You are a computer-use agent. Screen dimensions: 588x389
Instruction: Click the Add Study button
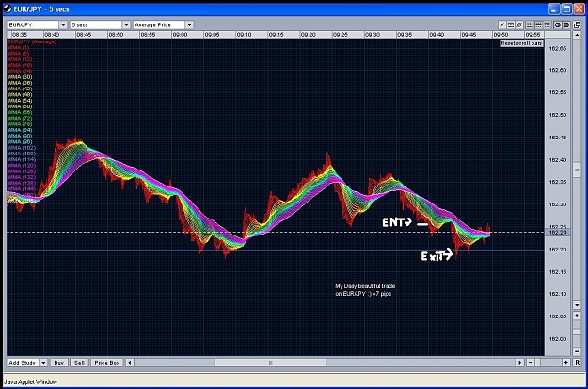pos(23,363)
